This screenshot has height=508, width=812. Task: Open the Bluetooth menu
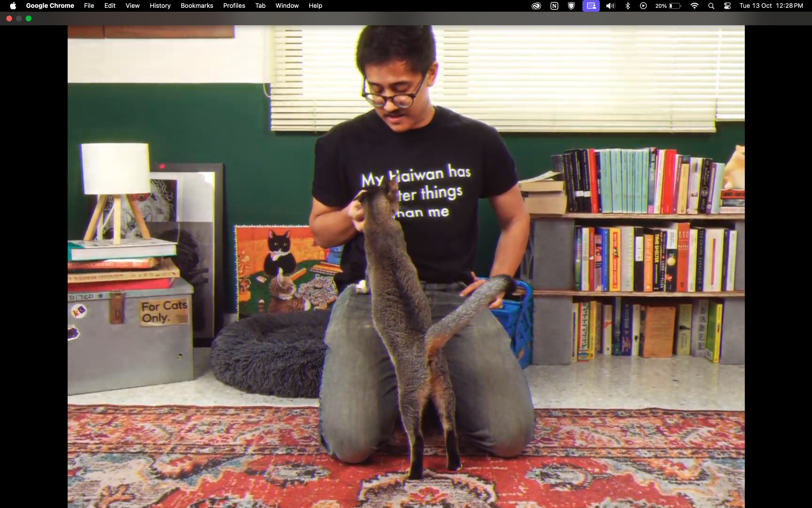(628, 6)
